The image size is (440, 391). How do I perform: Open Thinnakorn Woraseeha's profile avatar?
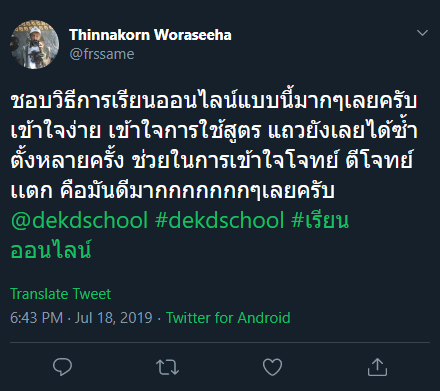[x=35, y=44]
